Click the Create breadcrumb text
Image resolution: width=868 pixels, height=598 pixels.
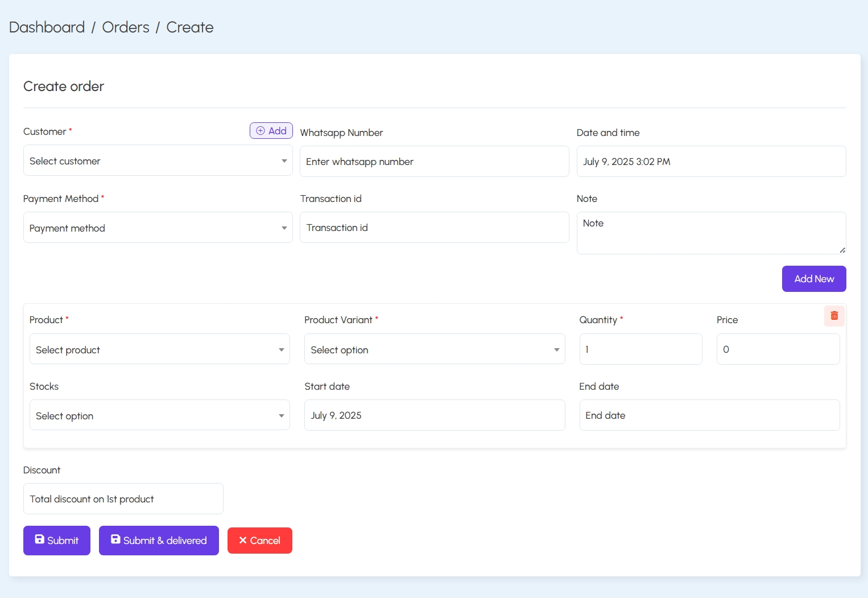click(190, 27)
